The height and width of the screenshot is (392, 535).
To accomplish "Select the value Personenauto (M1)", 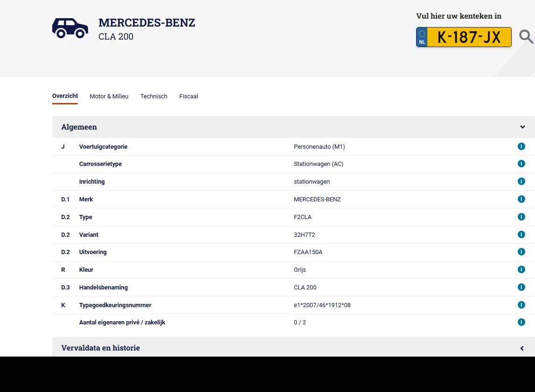I will click(x=319, y=146).
